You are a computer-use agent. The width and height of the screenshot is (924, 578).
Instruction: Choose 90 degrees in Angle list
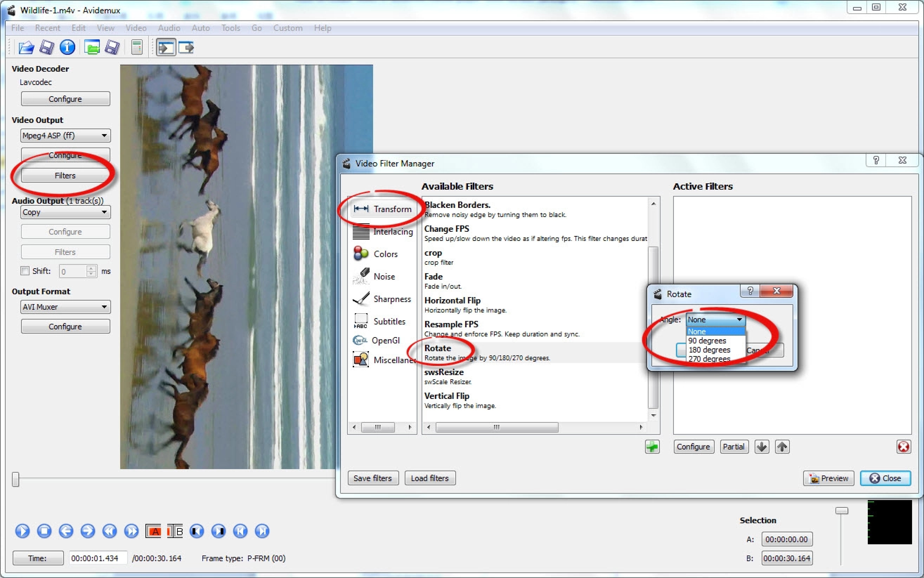point(707,341)
